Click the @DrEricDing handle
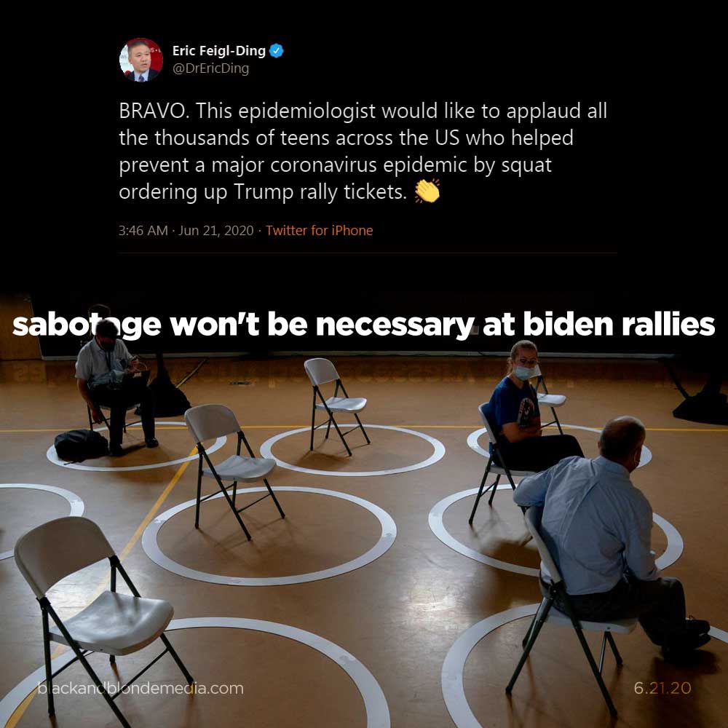 [x=210, y=68]
